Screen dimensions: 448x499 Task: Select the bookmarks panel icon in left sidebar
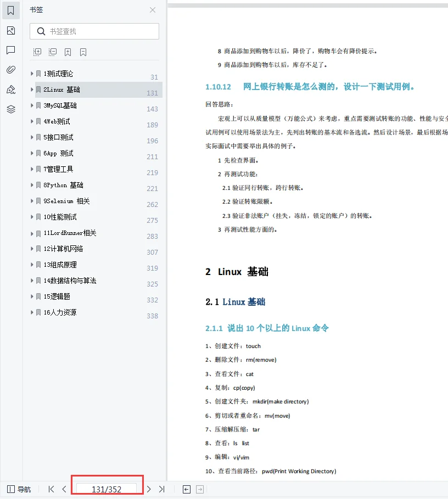(11, 10)
